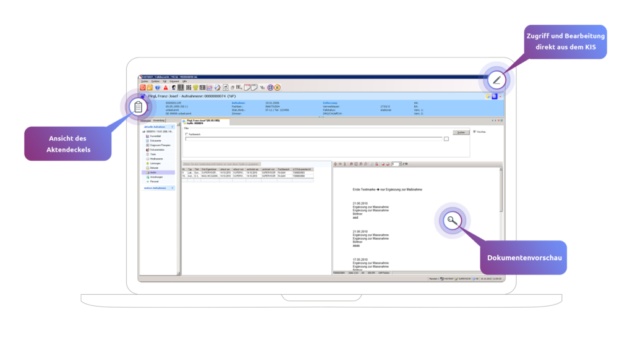Click the red power icon in toolbar
Viewport: 643px width, 364px height.
point(143,87)
